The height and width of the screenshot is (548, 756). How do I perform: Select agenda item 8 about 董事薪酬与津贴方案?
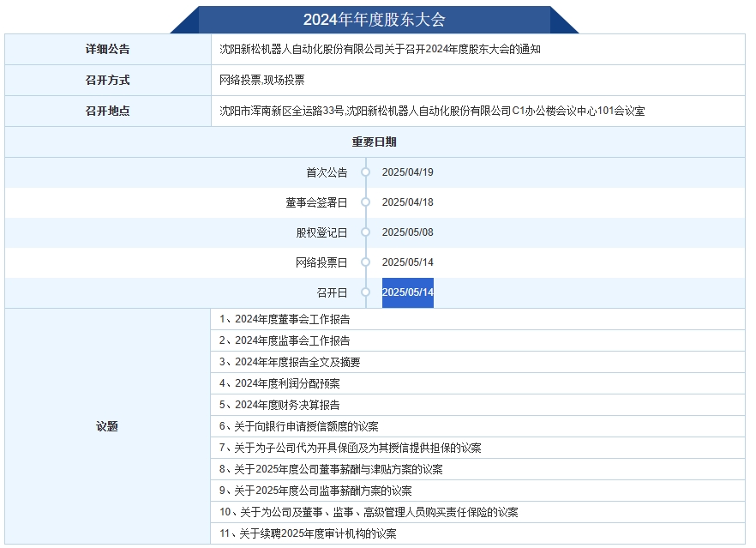point(331,469)
